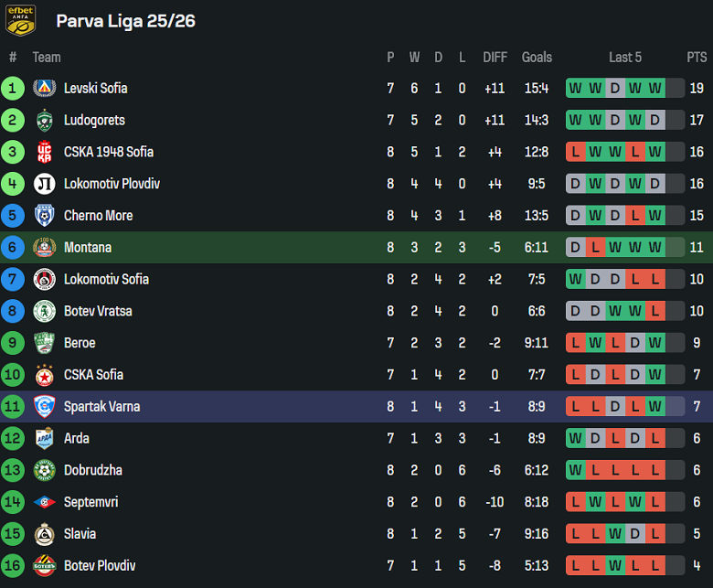Click the Last 5 column header
713x588 pixels.
[x=625, y=57]
